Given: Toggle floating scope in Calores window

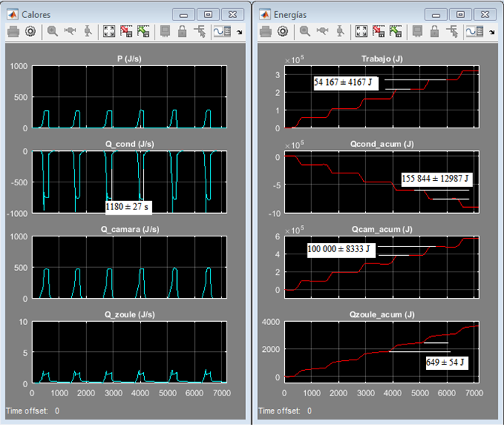Looking at the screenshot, I should [x=165, y=32].
